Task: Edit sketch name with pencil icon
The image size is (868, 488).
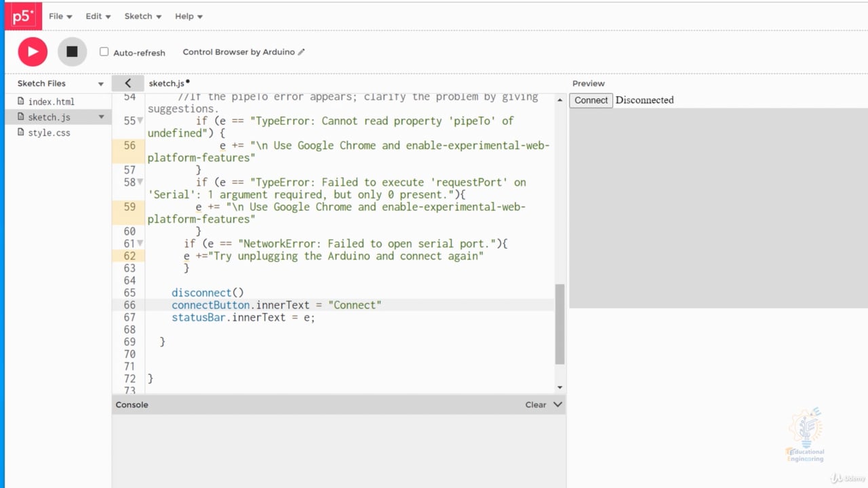Action: tap(301, 52)
